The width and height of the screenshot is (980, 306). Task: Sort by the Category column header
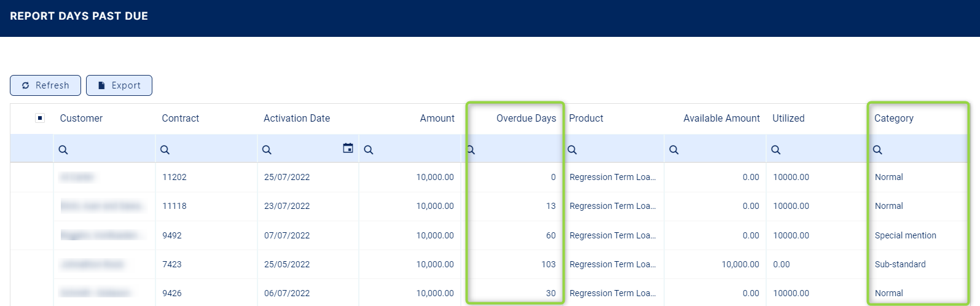click(893, 118)
